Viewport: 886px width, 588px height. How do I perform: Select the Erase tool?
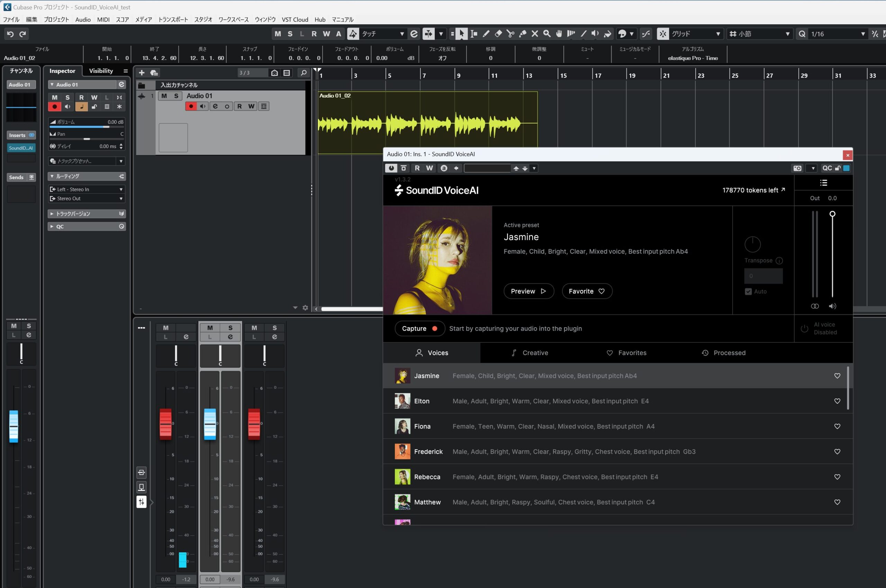498,34
